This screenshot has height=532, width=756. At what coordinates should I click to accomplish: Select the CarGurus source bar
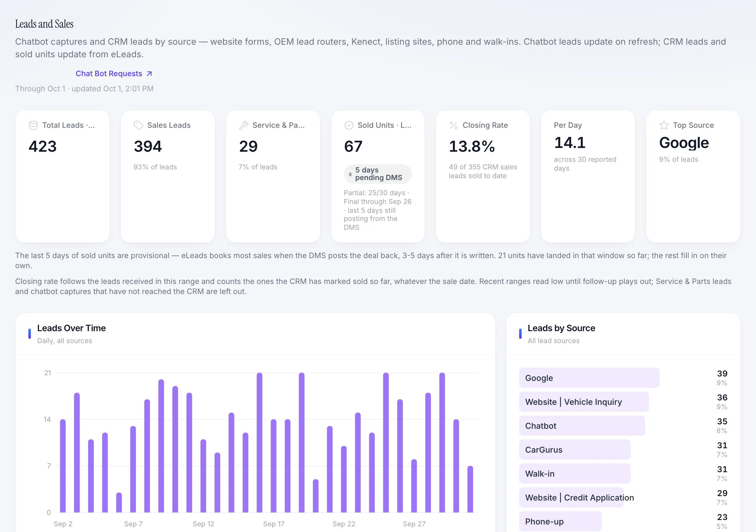[x=575, y=450]
